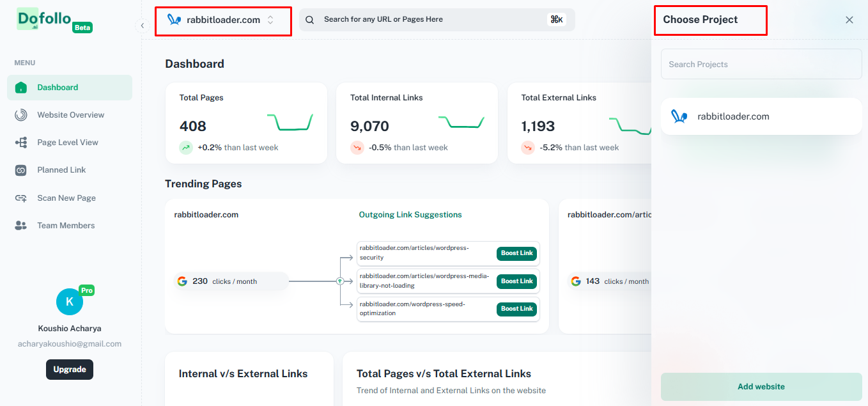Screen dimensions: 868x406
Task: Click the Upgrade button
Action: tap(70, 370)
